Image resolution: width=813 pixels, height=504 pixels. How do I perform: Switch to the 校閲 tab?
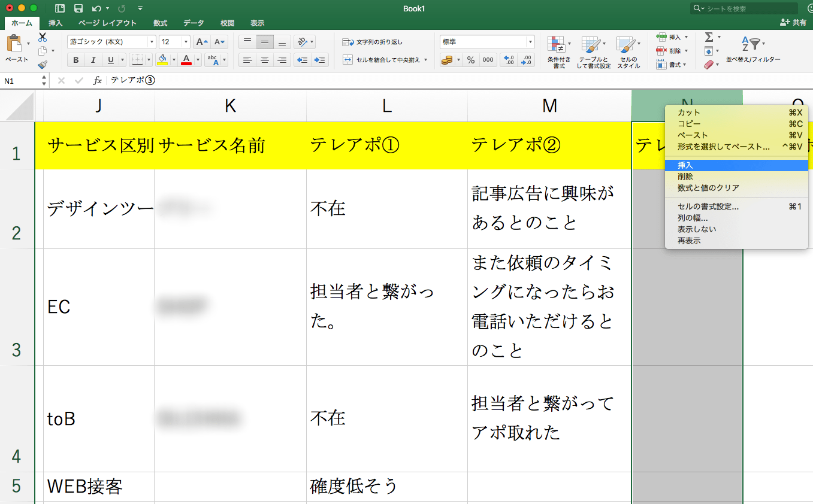[227, 23]
